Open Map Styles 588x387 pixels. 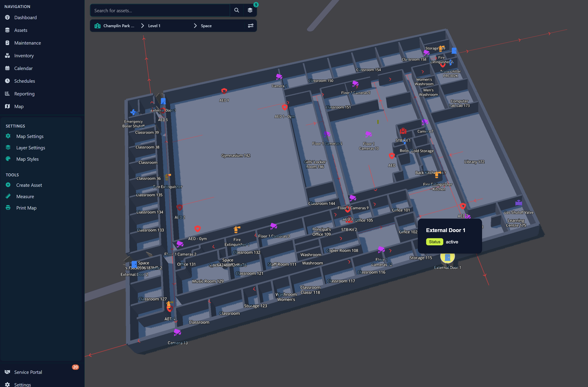point(27,159)
